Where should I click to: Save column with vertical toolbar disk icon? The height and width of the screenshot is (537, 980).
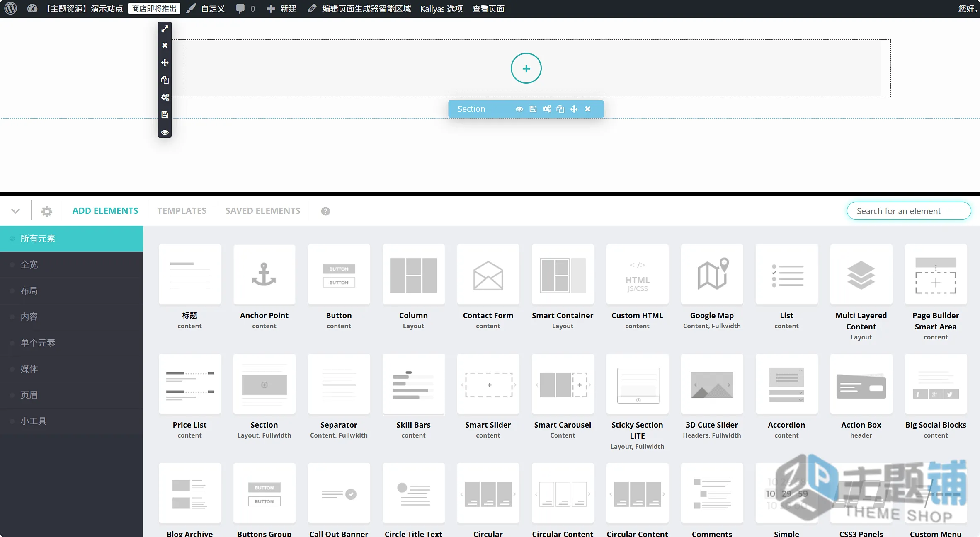click(165, 115)
